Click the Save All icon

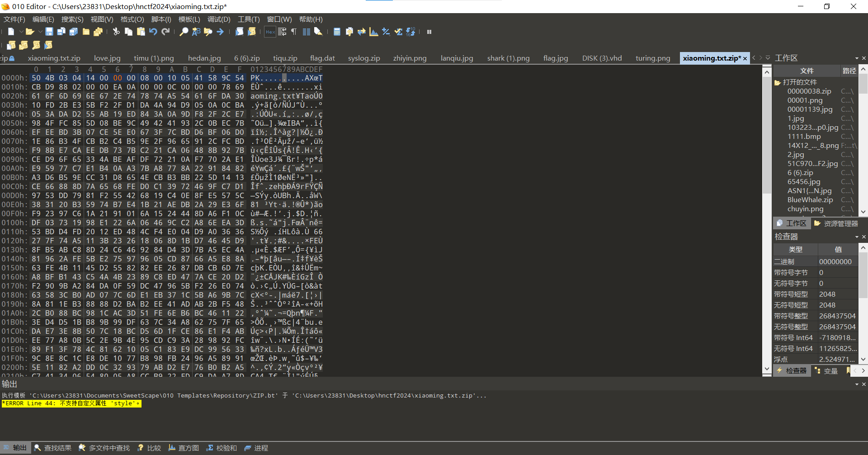point(73,32)
